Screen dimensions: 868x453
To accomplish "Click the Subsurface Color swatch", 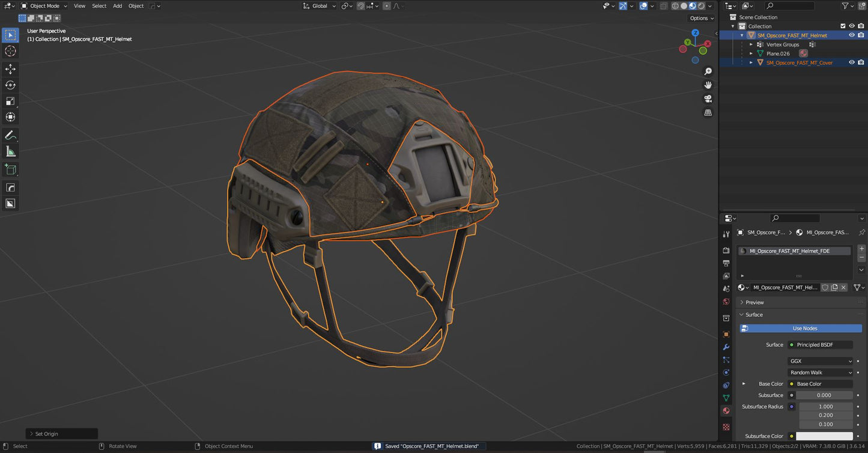I will point(825,436).
